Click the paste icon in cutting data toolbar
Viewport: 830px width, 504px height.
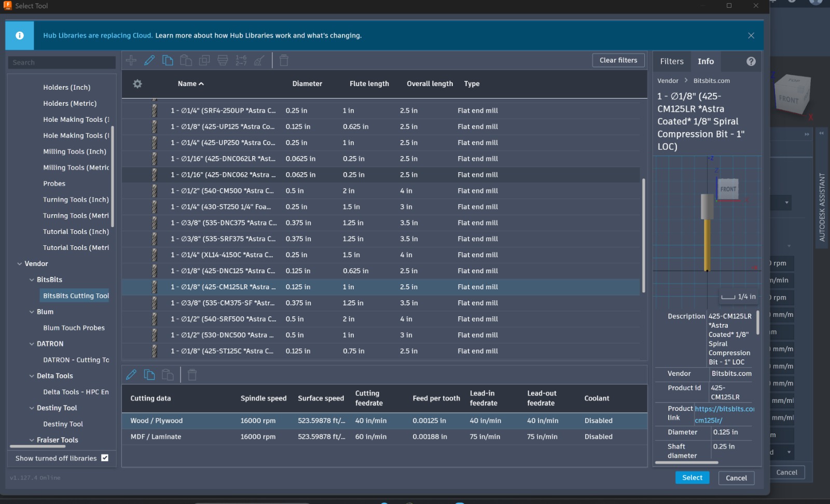pyautogui.click(x=168, y=374)
